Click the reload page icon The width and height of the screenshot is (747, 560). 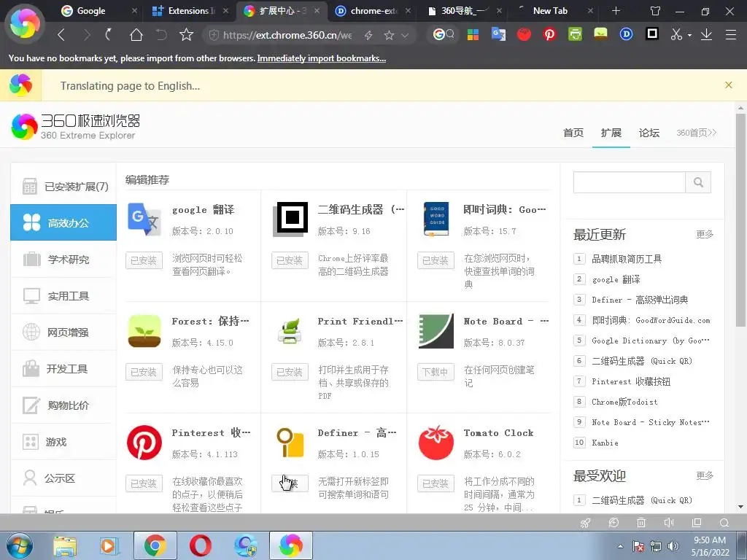pos(109,34)
